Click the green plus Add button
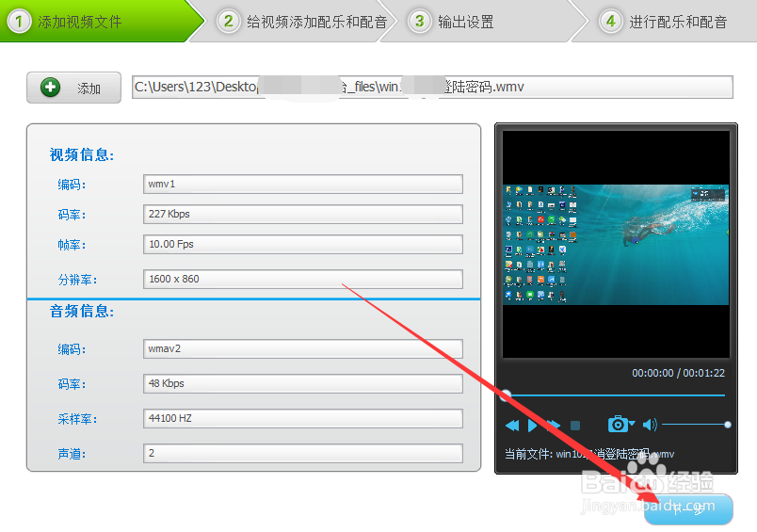The image size is (757, 532). (x=73, y=88)
